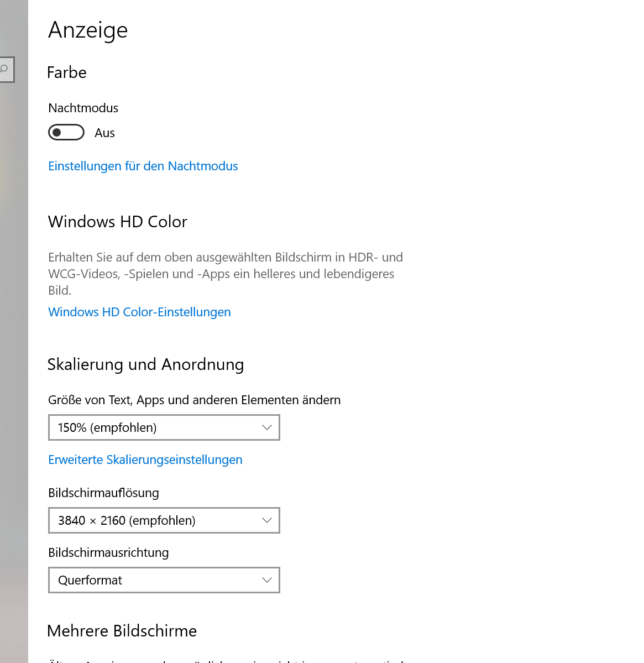Open the 150% (empfohlen) scaling dropdown
Image resolution: width=644 pixels, height=663 pixels.
[x=164, y=427]
